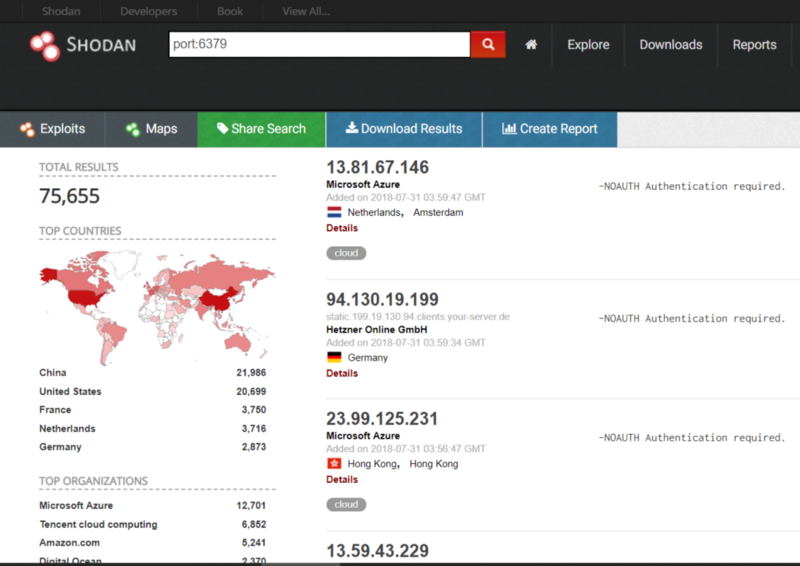Image resolution: width=800 pixels, height=566 pixels.
Task: Filter by Germany in top countries list
Action: [60, 447]
